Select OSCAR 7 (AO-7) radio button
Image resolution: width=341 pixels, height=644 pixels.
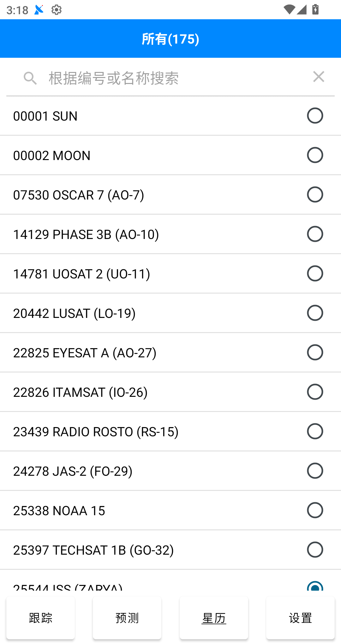pos(315,194)
